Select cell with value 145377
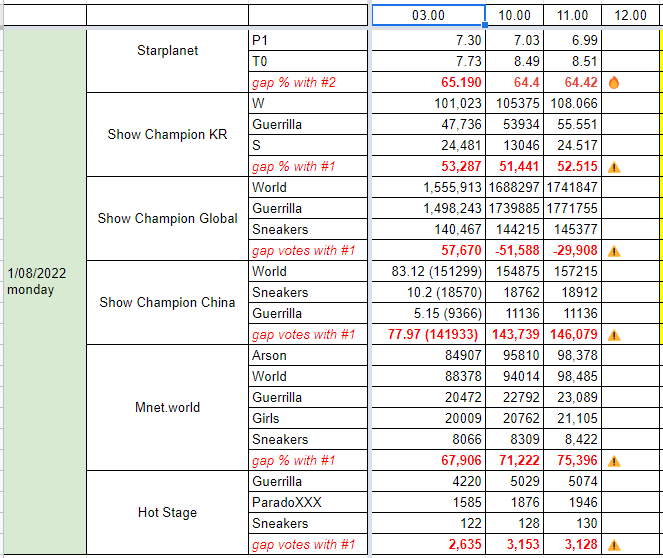This screenshot has height=558, width=663. click(x=572, y=229)
